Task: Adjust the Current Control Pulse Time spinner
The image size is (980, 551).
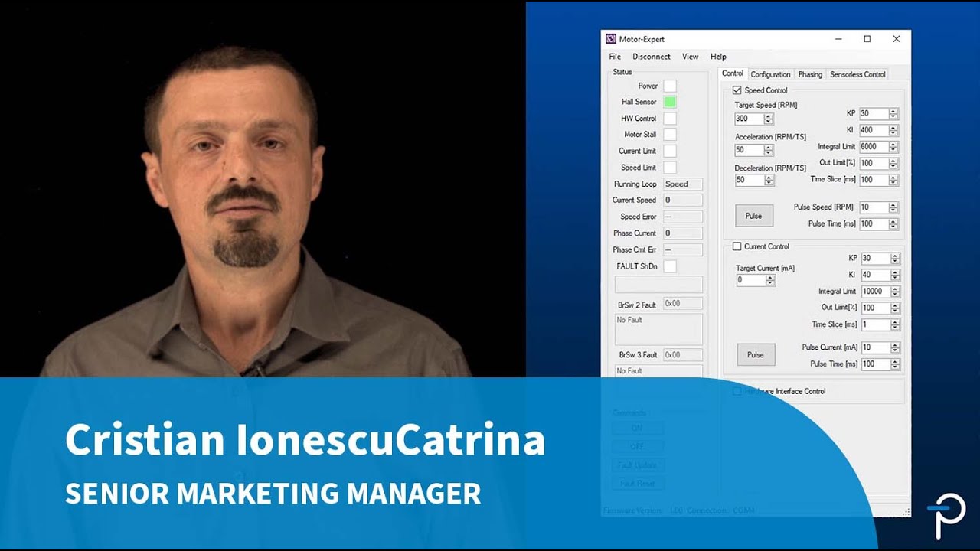Action: click(895, 364)
